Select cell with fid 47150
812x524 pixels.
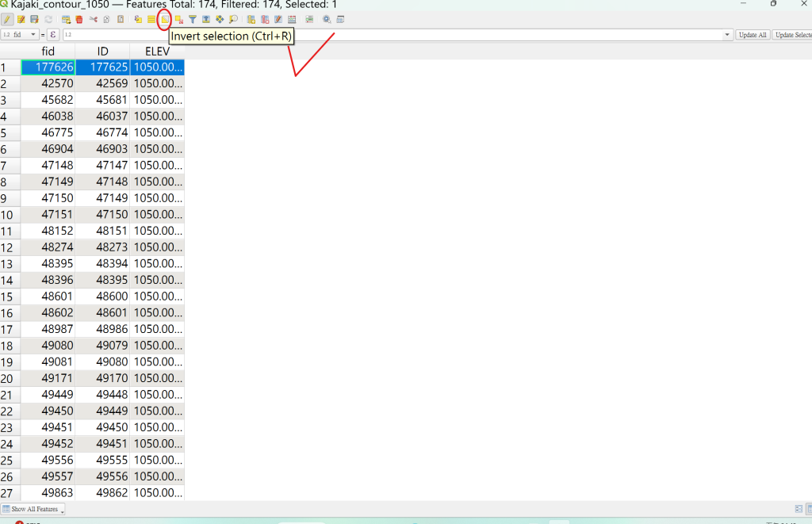[x=48, y=198]
